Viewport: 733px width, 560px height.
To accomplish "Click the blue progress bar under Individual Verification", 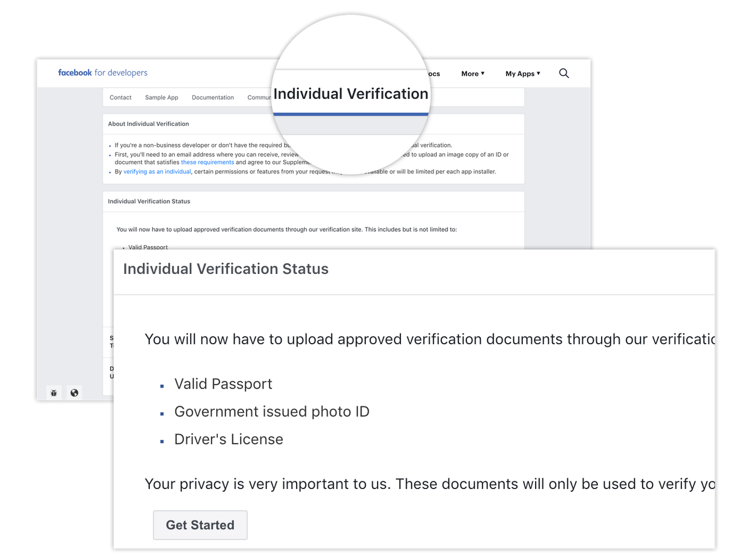I will tap(350, 113).
